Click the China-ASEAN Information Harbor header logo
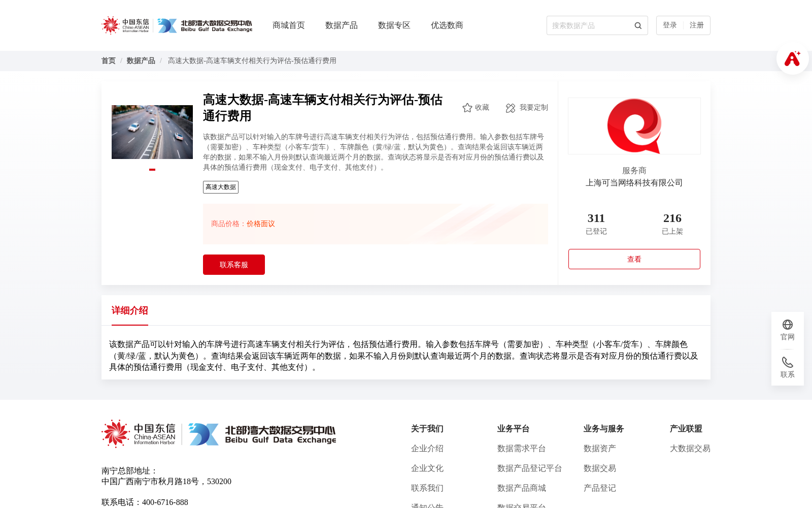 (125, 25)
